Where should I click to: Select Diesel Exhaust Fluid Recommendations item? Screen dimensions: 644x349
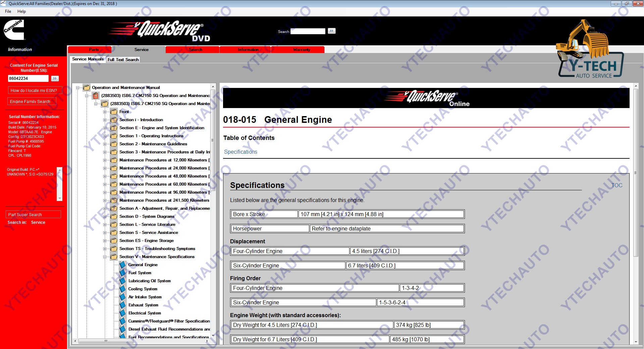coord(169,329)
